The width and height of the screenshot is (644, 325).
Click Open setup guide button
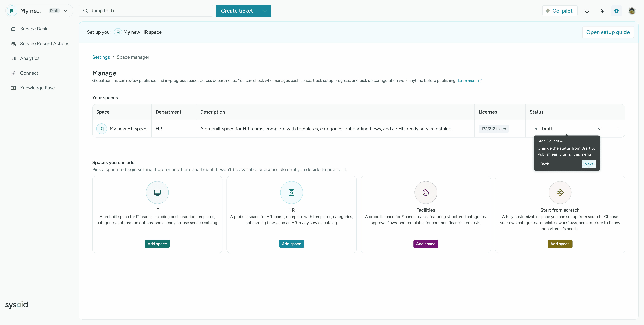[608, 32]
